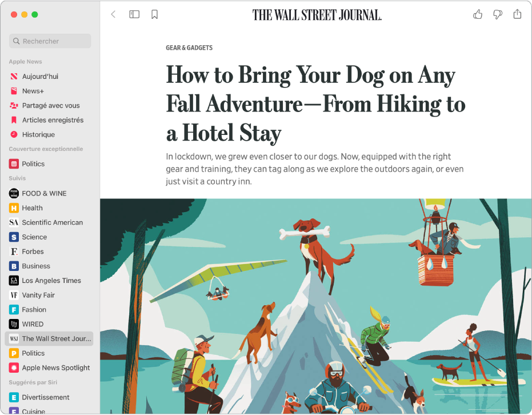532x415 pixels.
Task: Click the Wall Street Journal header logo
Action: coord(317,15)
